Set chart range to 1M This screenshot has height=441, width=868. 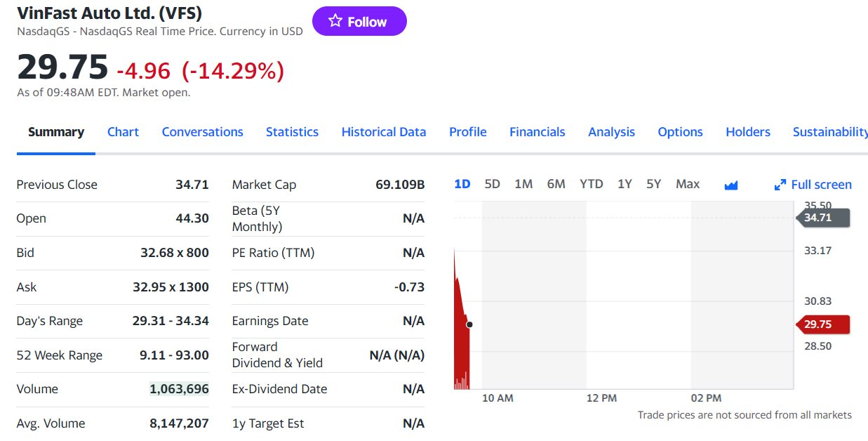(523, 184)
